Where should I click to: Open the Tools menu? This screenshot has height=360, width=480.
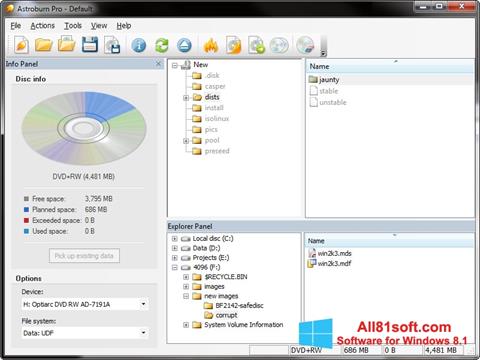tap(73, 26)
